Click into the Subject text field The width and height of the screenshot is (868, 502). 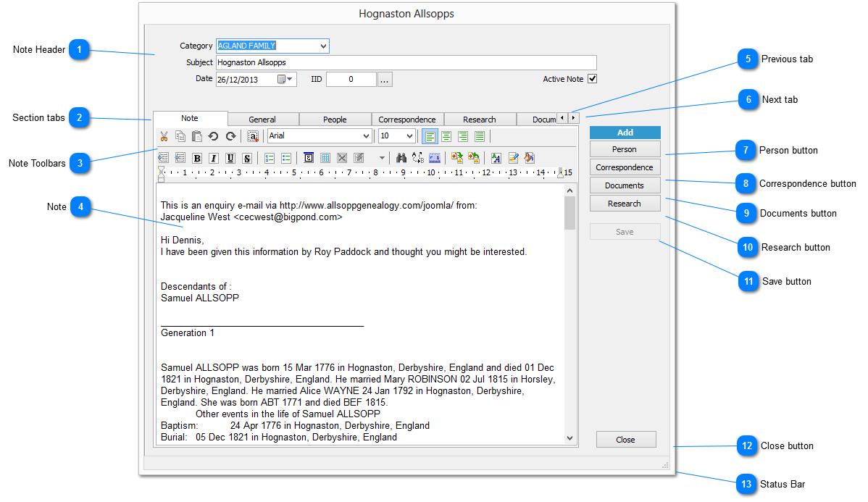[406, 63]
